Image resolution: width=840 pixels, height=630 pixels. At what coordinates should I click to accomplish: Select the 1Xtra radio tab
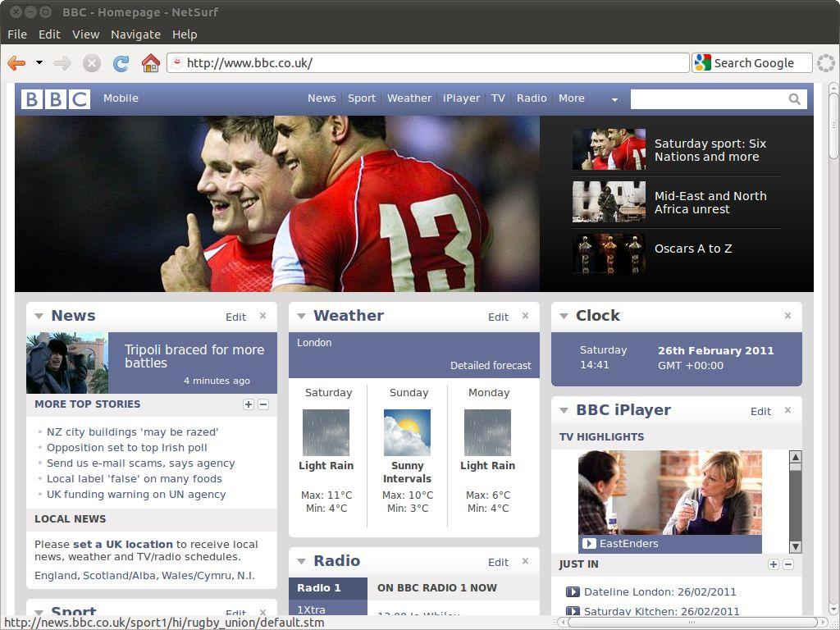[328, 608]
